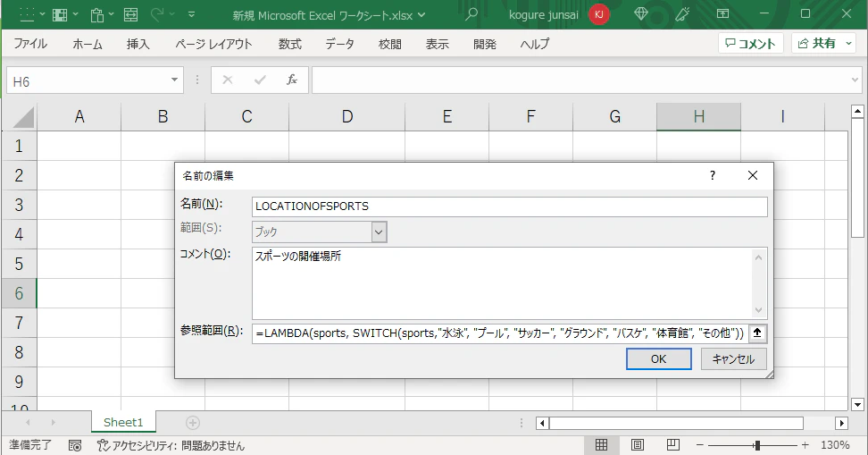Viewport: 868px width, 455px height.
Task: Expand the Name Box dropdown arrow
Action: 174,80
